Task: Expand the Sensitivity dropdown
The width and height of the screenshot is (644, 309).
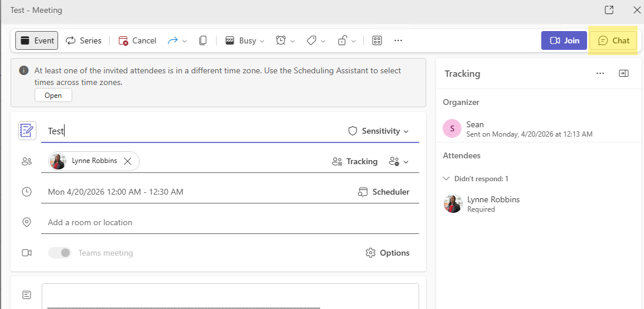Action: [379, 131]
